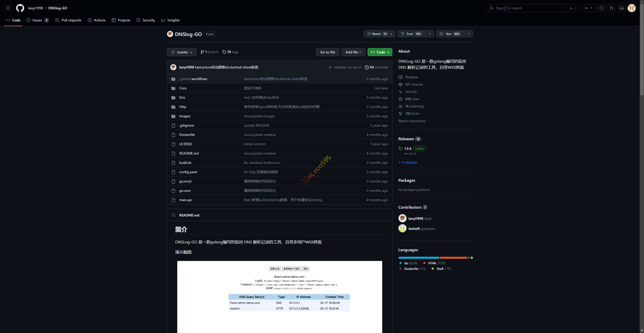
Task: Open the + 9 releases link
Action: (x=408, y=162)
